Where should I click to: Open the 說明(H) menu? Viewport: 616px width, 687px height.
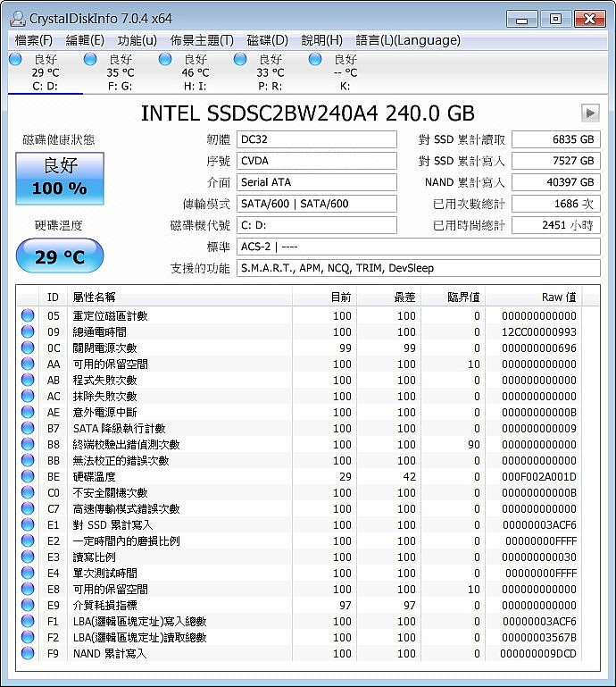321,40
